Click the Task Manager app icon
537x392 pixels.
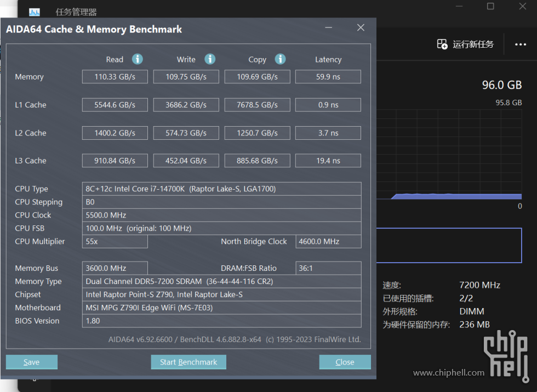pyautogui.click(x=34, y=12)
